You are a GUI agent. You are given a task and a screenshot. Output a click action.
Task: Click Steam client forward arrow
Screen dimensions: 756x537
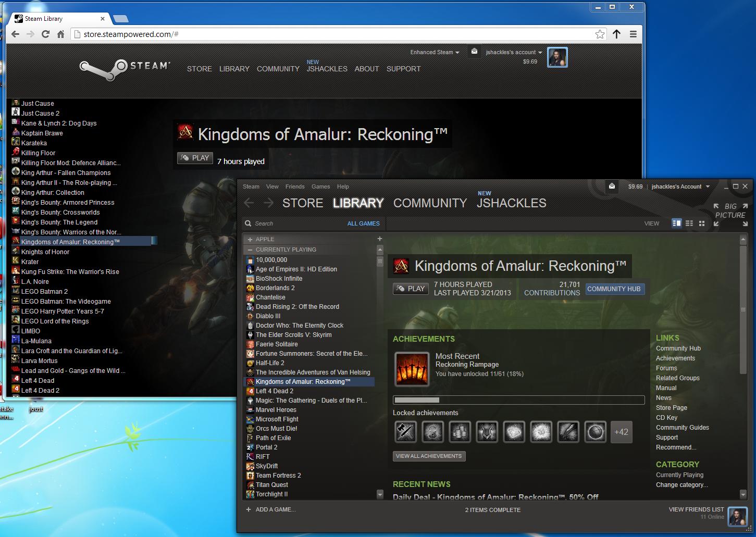pos(268,203)
